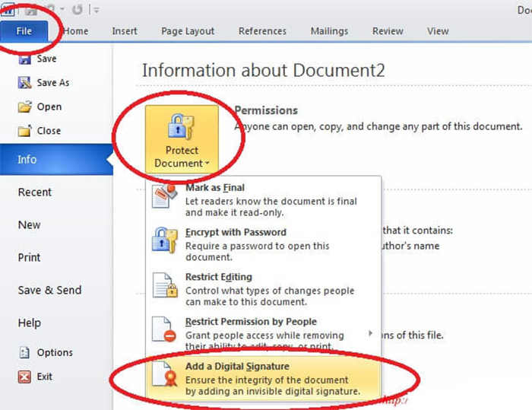Click the Save command label
Image resolution: width=532 pixels, height=410 pixels.
[x=46, y=59]
